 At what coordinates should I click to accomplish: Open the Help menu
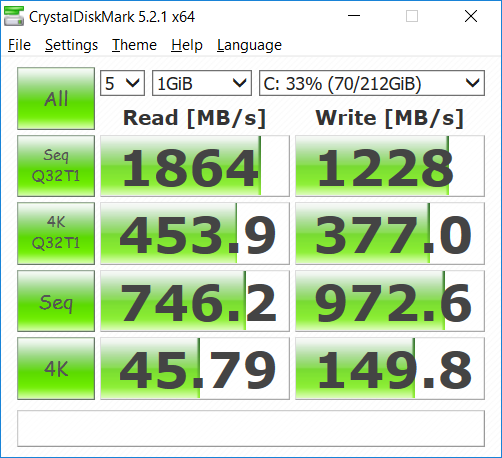pos(187,45)
